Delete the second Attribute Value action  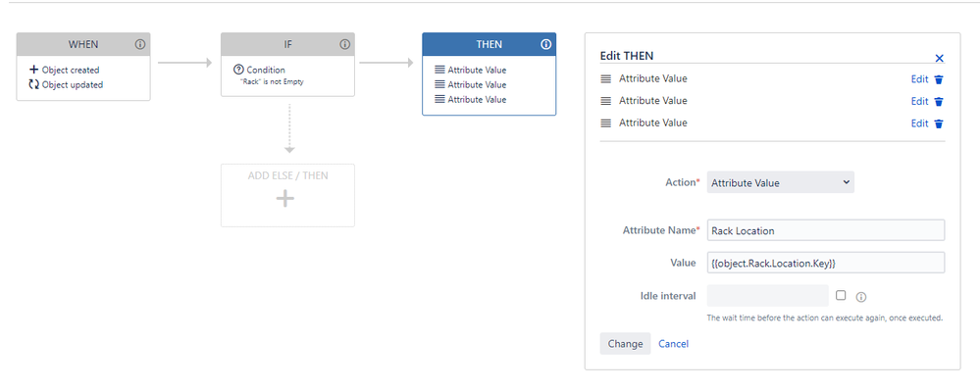(x=938, y=101)
